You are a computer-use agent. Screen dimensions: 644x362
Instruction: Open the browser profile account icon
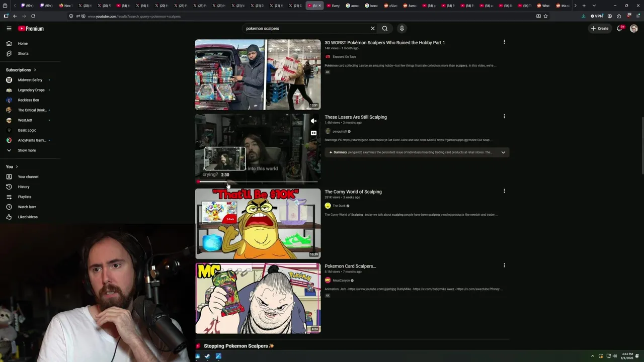[x=610, y=16]
